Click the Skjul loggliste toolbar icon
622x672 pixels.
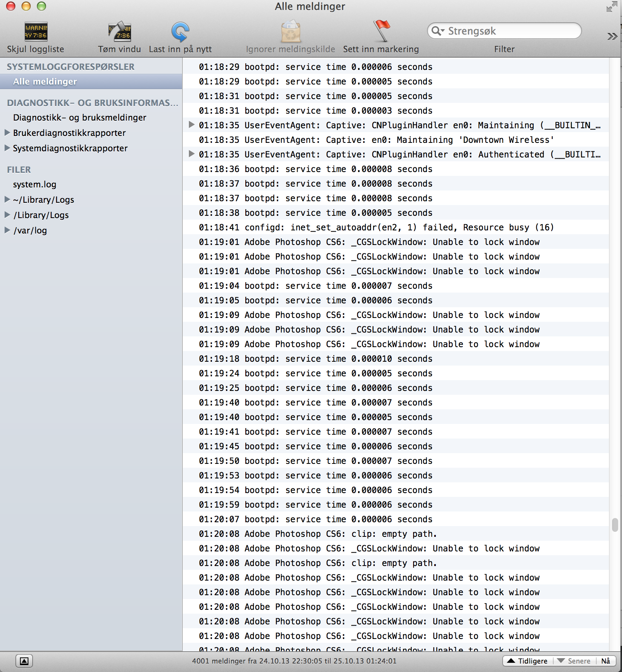tap(36, 32)
